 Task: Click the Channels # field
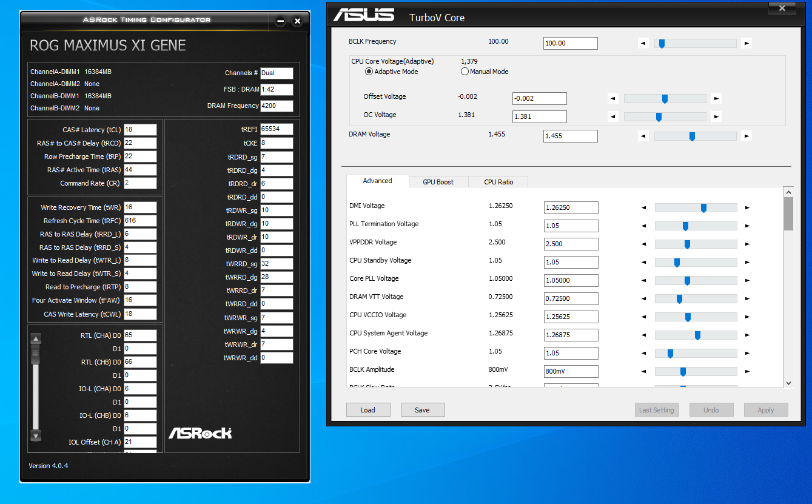pyautogui.click(x=277, y=73)
